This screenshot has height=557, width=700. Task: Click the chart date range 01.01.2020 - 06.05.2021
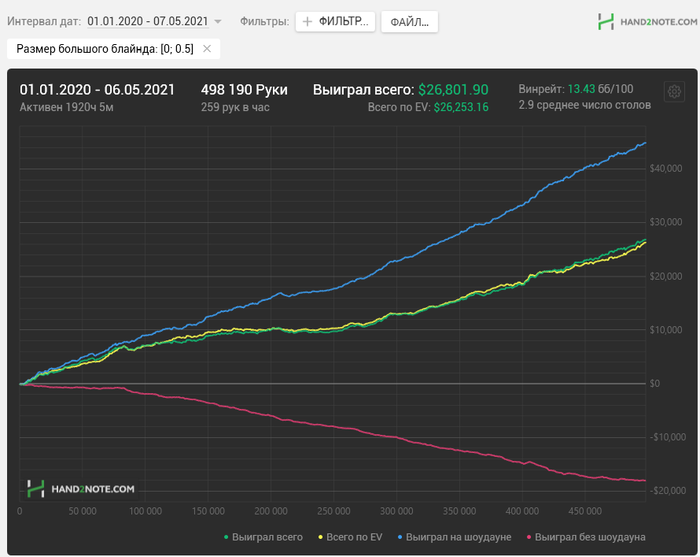point(97,90)
